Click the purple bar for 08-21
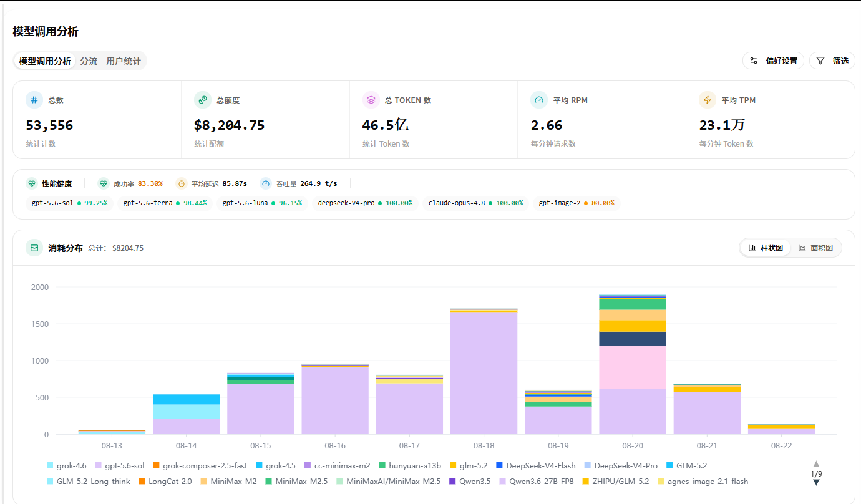This screenshot has width=861, height=504. pos(707,413)
